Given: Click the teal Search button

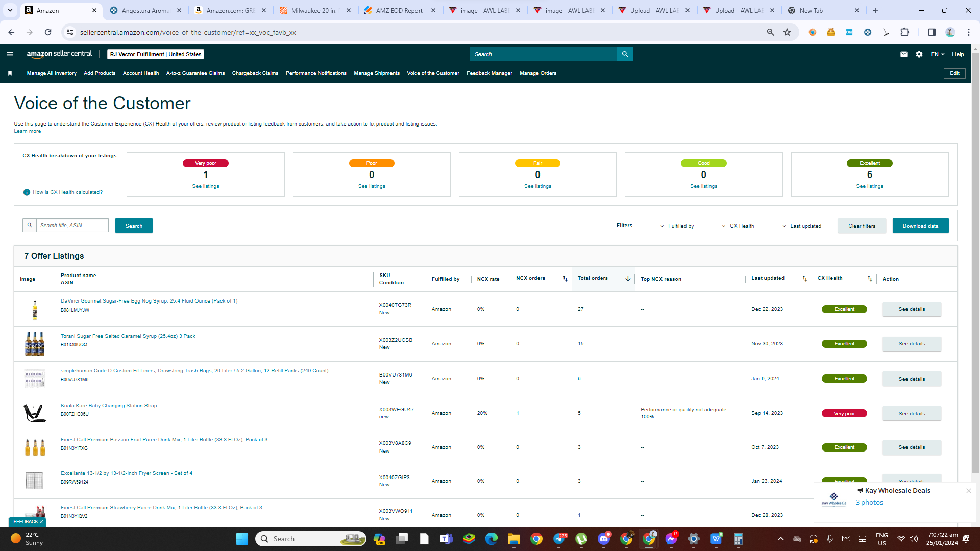Looking at the screenshot, I should coord(134,226).
